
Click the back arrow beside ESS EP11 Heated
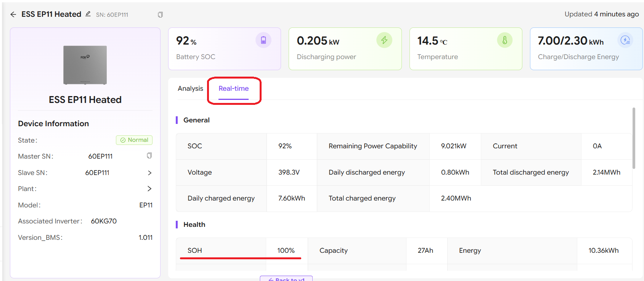click(x=13, y=14)
